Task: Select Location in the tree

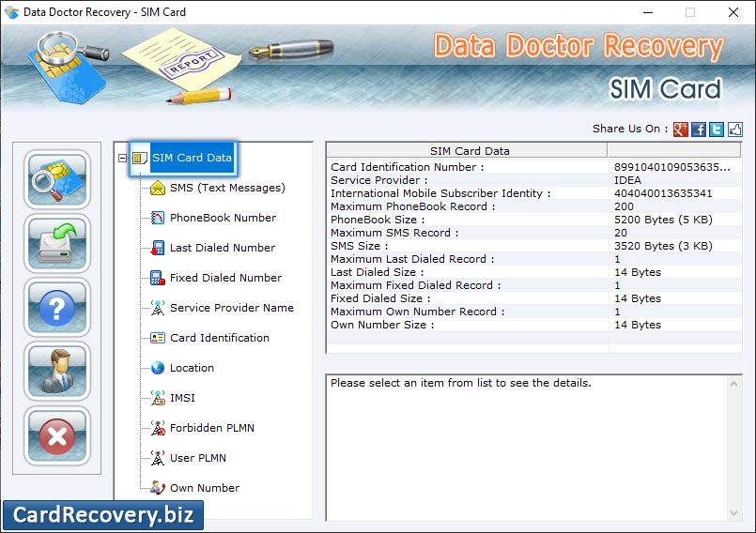Action: (x=192, y=368)
